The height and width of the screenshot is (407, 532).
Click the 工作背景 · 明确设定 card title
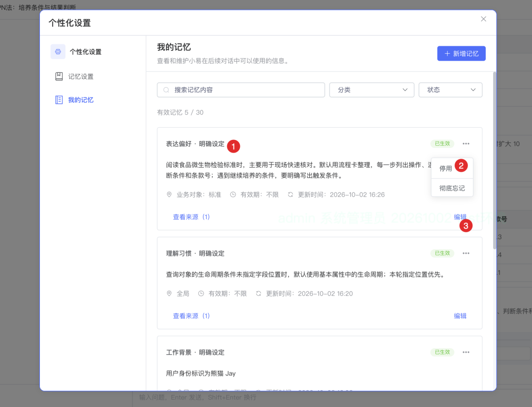[x=195, y=353]
